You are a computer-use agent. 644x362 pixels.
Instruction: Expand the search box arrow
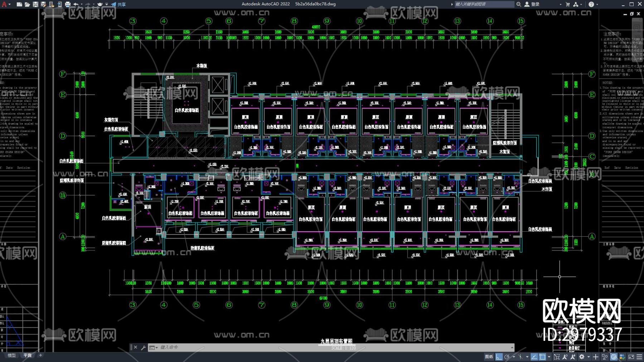coord(452,4)
